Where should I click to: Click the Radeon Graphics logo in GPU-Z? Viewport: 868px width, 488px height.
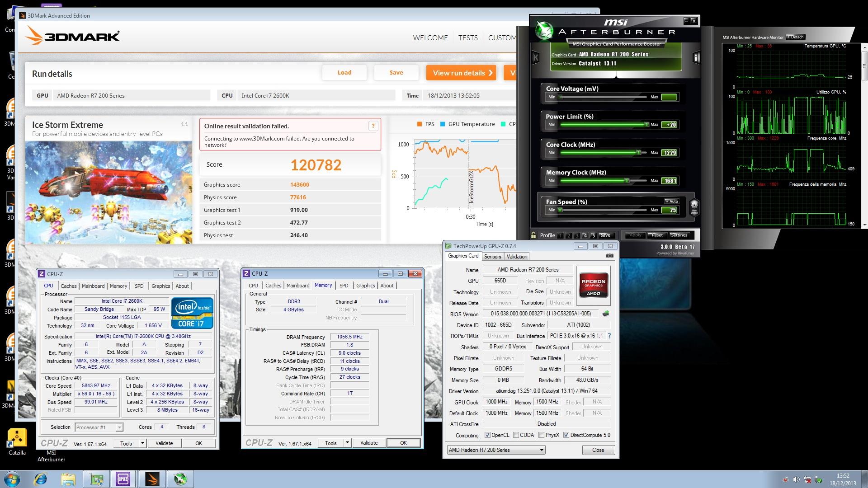tap(593, 285)
